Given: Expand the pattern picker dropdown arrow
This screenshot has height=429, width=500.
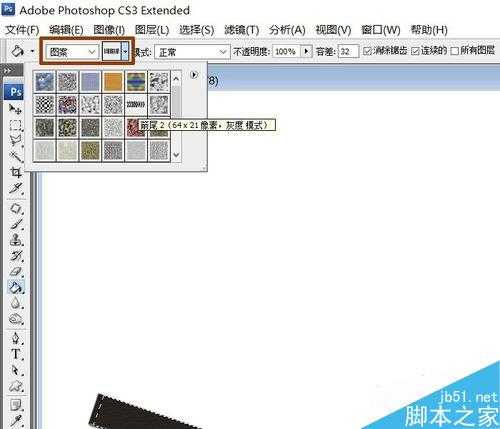Looking at the screenshot, I should pyautogui.click(x=125, y=52).
